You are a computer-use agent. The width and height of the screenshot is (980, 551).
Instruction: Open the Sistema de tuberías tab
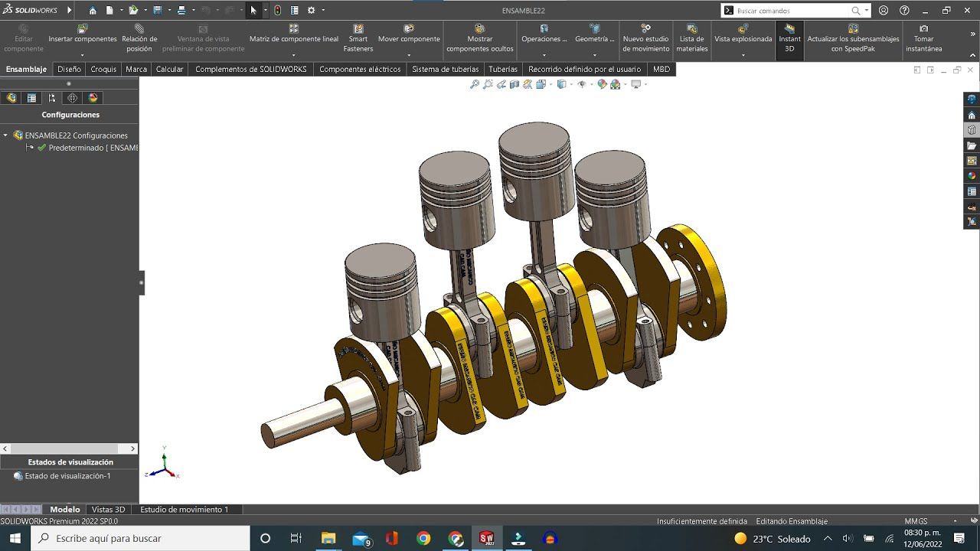coord(444,69)
